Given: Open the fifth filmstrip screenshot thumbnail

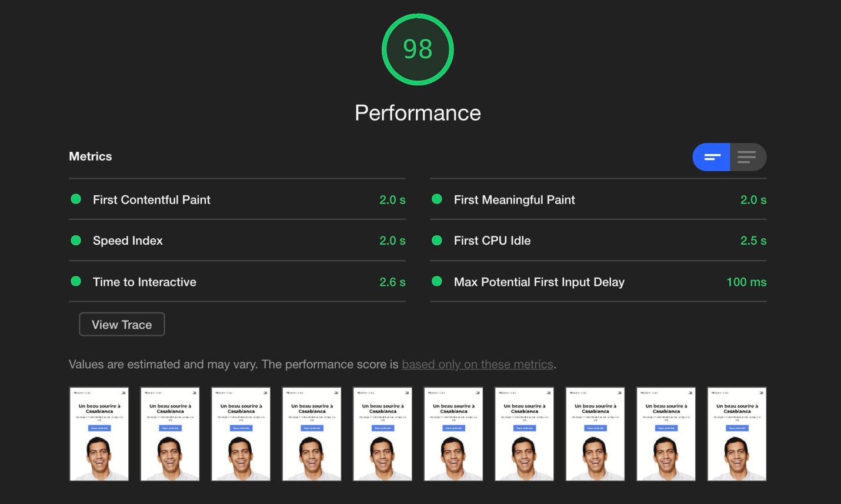Looking at the screenshot, I should (x=382, y=434).
